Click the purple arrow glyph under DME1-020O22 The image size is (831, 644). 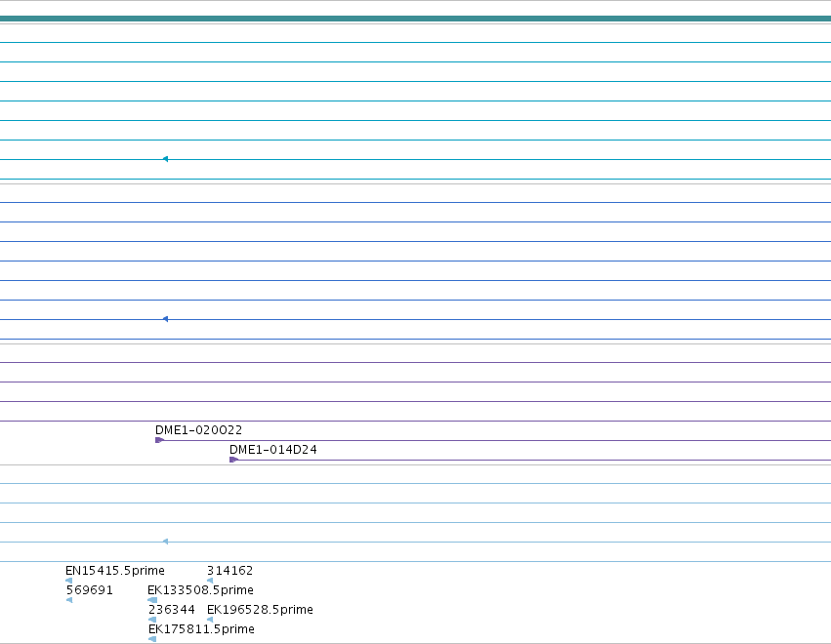point(159,440)
